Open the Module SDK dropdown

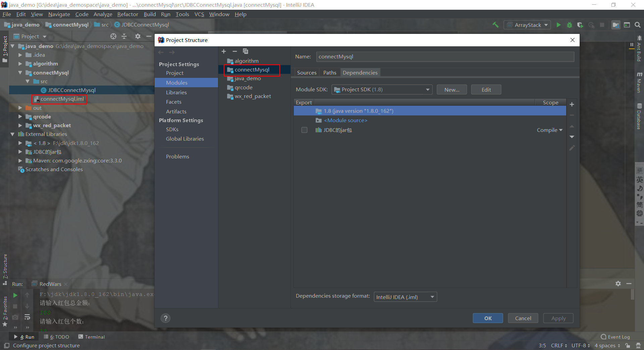427,90
